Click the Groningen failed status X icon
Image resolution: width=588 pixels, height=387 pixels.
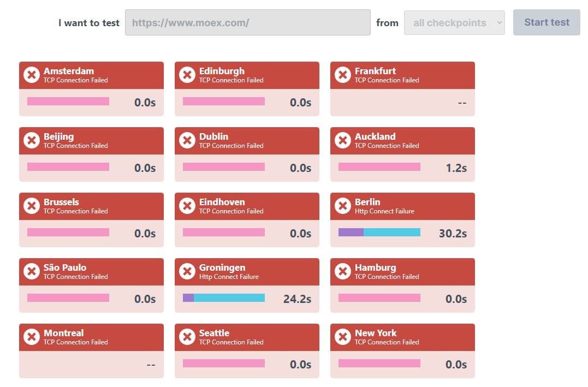187,271
